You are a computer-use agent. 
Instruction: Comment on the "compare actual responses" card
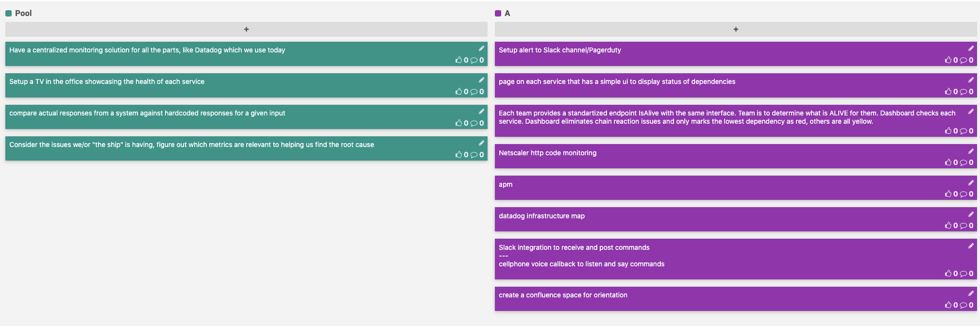(474, 123)
